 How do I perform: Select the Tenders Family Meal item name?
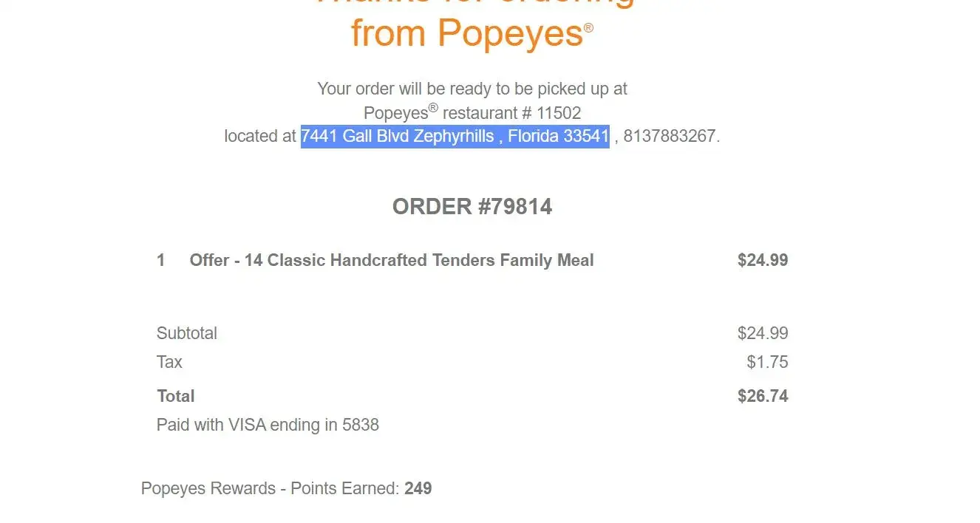point(392,260)
